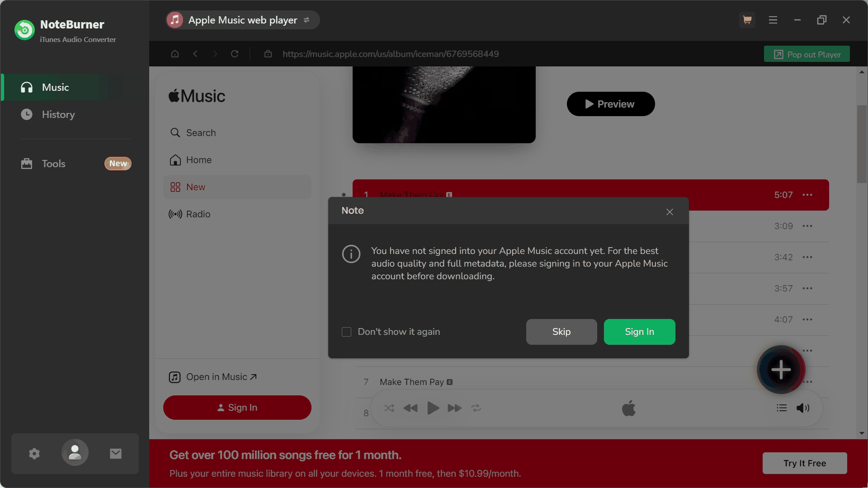This screenshot has height=488, width=868.
Task: Click the info icon in Note dialog
Action: 351,254
